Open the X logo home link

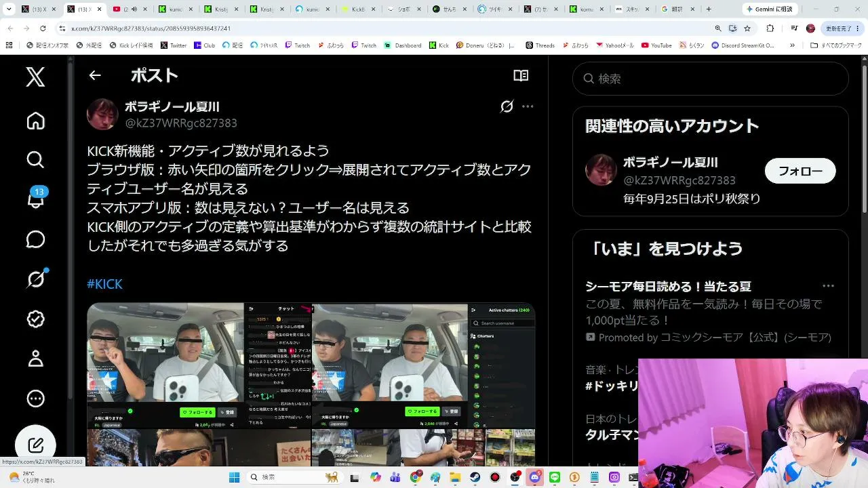click(x=35, y=77)
